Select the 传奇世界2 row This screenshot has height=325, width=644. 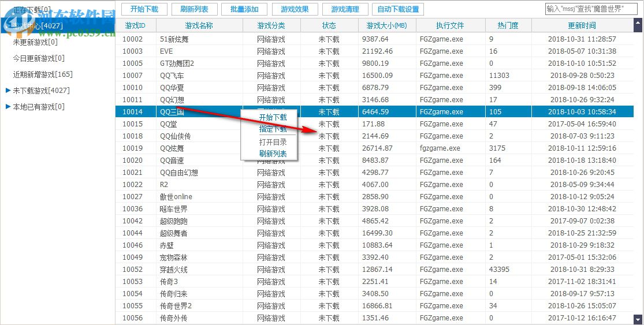tap(374, 306)
